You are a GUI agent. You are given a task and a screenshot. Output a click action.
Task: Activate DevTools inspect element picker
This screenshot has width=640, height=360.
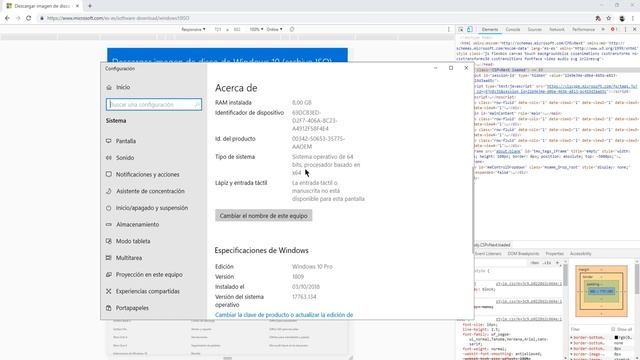tap(461, 29)
